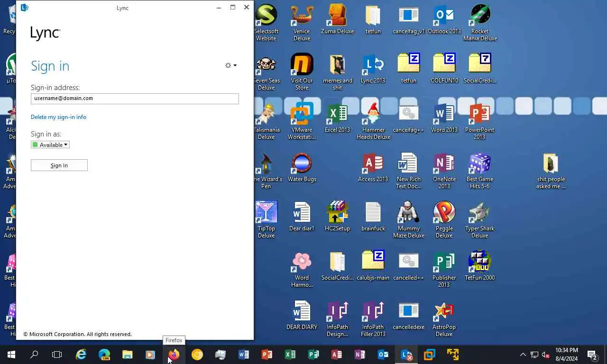Select the HC2Setup desktop icon
This screenshot has width=607, height=364.
337,217
